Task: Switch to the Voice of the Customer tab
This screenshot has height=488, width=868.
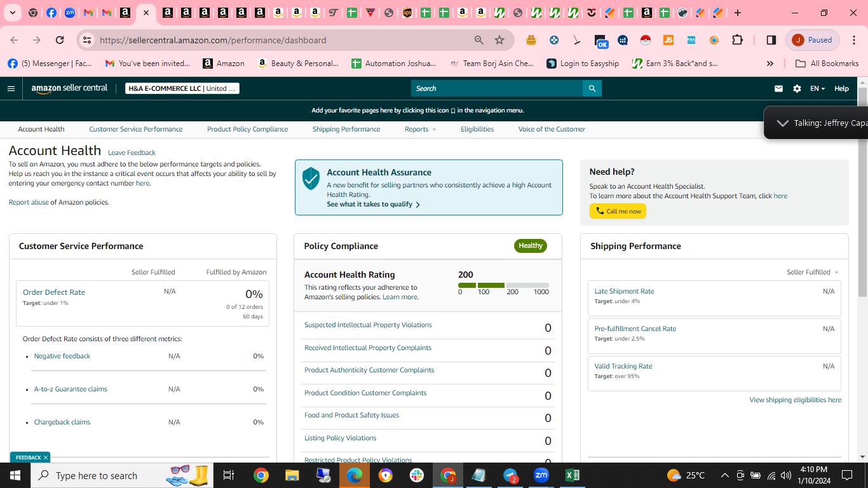Action: pos(552,129)
